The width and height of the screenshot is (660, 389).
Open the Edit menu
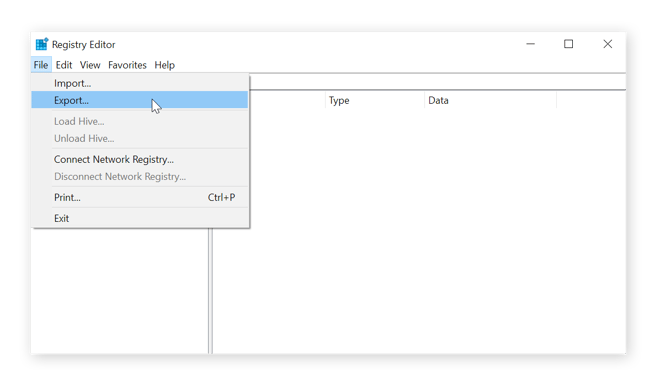[x=64, y=65]
